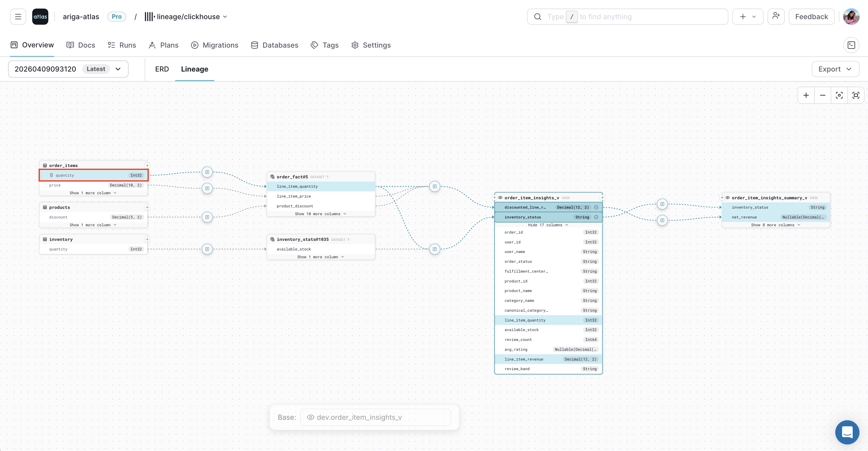The height and width of the screenshot is (451, 868).
Task: Select the center-focus icon in the canvas controls
Action: tap(839, 95)
